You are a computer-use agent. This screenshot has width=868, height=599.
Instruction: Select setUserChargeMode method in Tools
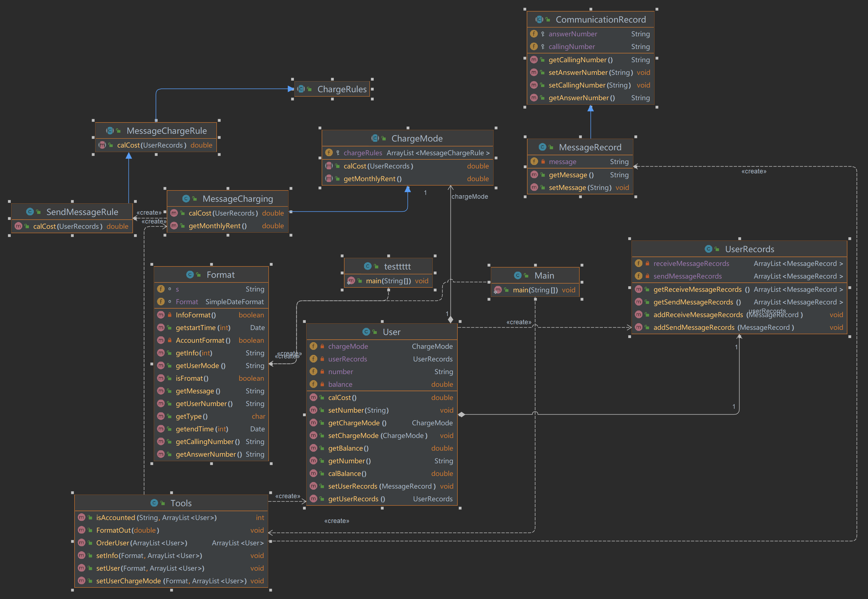coord(128,581)
